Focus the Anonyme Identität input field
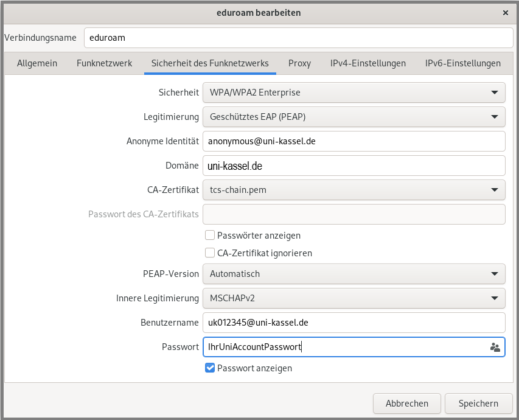Viewport: 519px width, 420px height. point(354,141)
